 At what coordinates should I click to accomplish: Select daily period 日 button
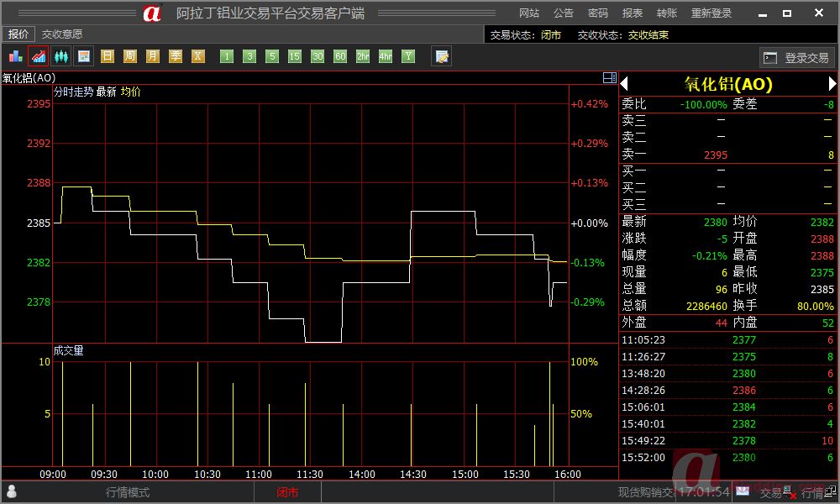[x=108, y=56]
